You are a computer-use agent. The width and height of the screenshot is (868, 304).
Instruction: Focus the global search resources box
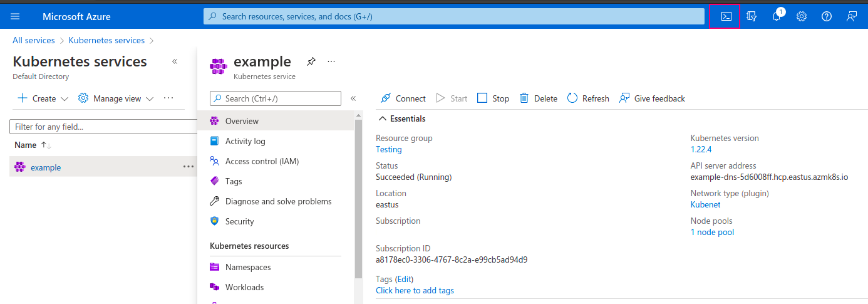(454, 16)
